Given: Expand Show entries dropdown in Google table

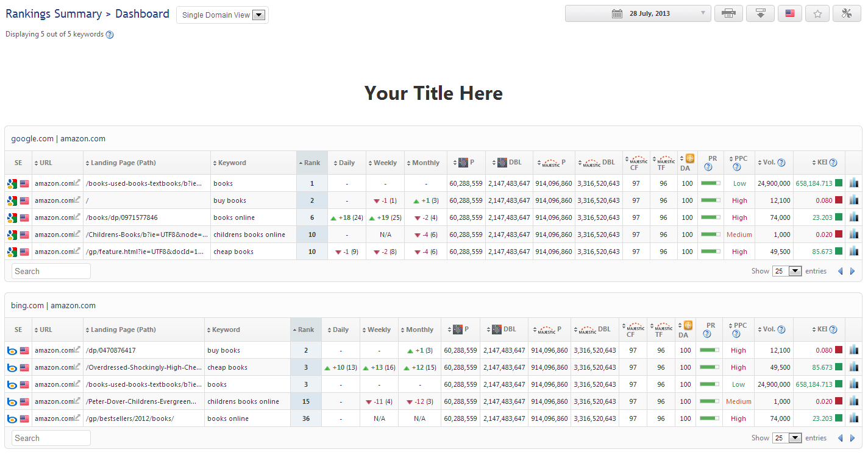Looking at the screenshot, I should pos(787,271).
